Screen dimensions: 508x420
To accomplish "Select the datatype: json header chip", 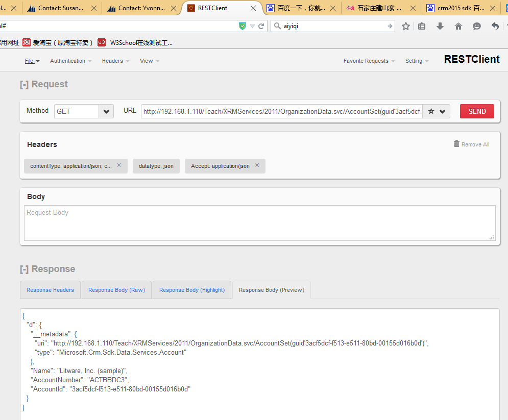I will tap(156, 166).
